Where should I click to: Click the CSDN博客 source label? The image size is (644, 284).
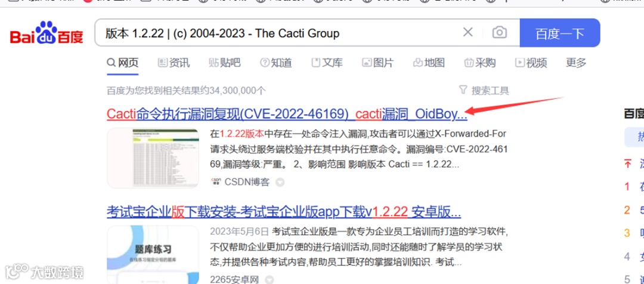point(247,181)
